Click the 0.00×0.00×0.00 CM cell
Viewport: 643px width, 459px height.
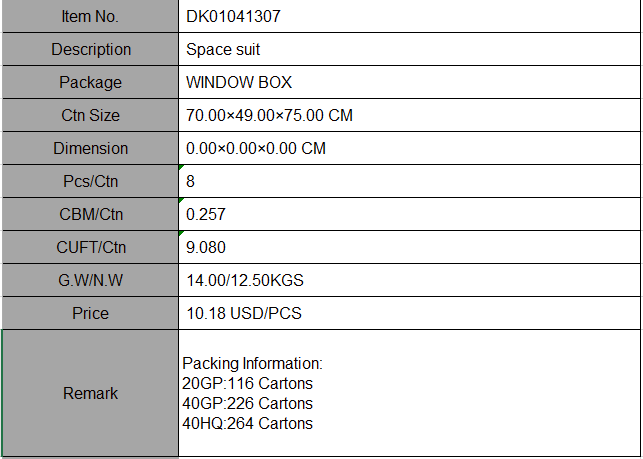[x=409, y=148]
